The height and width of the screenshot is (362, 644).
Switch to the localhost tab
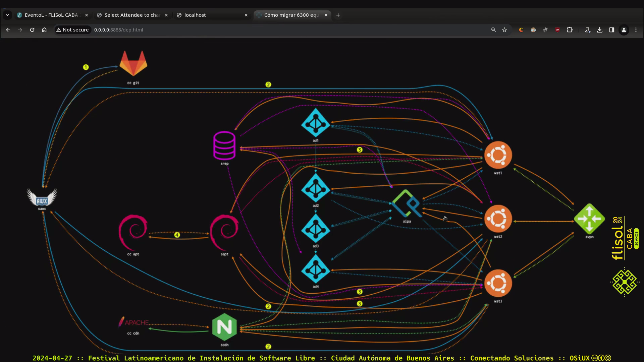coord(213,15)
